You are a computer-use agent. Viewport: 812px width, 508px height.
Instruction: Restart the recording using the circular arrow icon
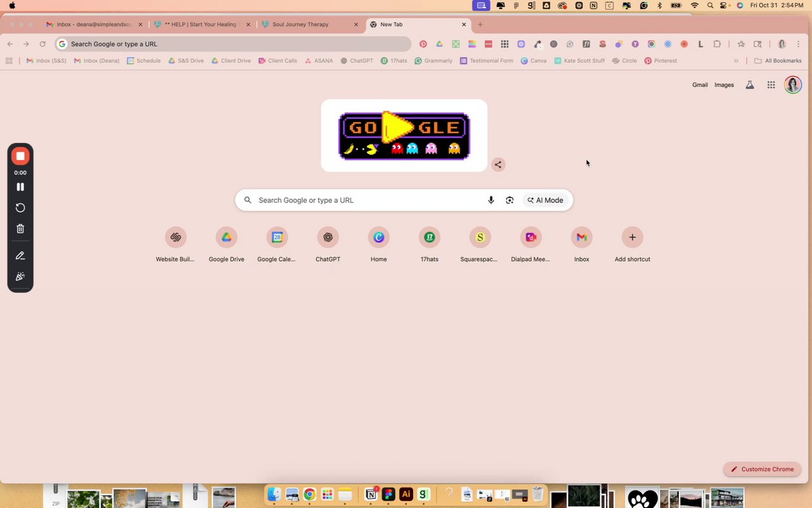tap(20, 208)
